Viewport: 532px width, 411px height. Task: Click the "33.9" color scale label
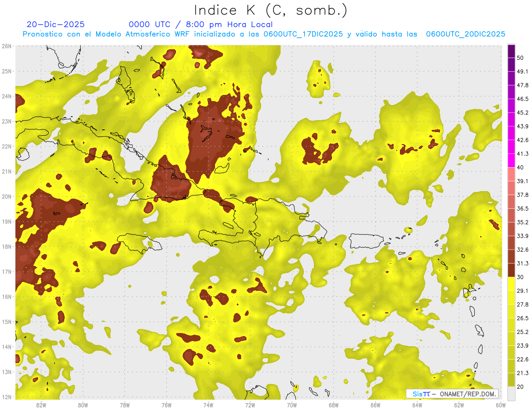(x=523, y=236)
